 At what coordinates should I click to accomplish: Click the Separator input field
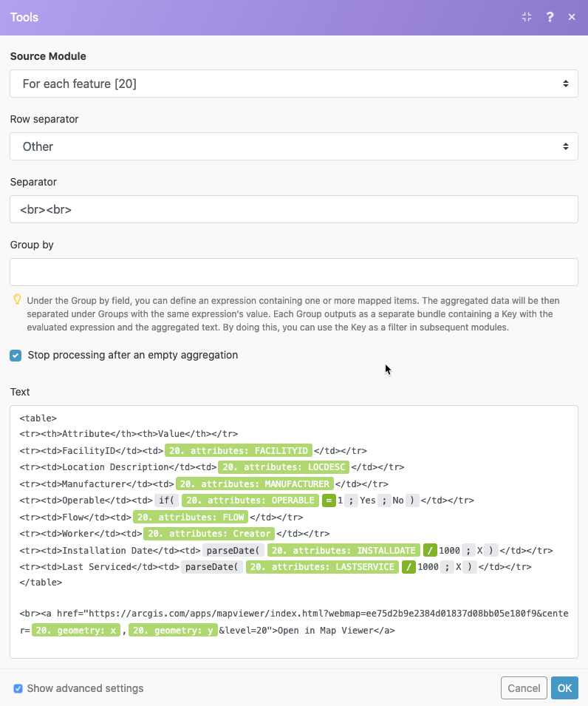click(x=294, y=209)
